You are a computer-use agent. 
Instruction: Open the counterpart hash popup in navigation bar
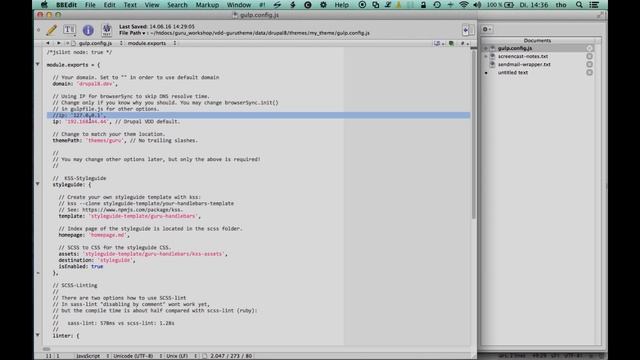point(464,43)
